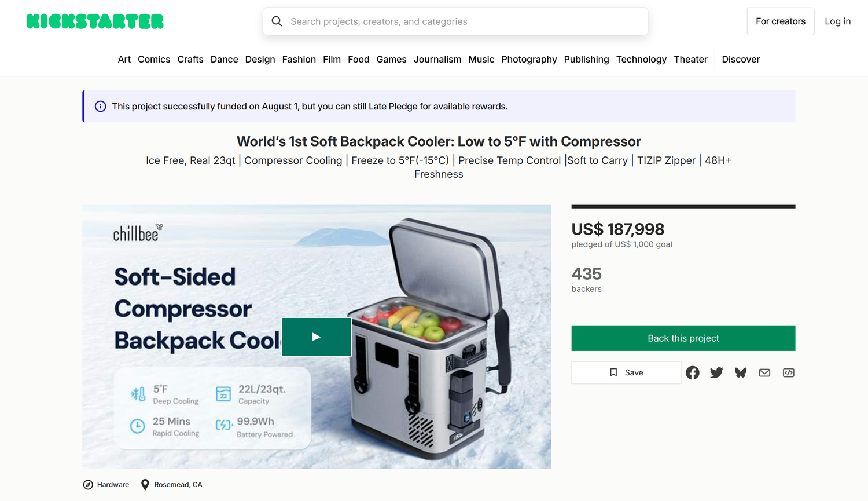This screenshot has height=501, width=868.
Task: Share the project on Facebook
Action: (692, 372)
